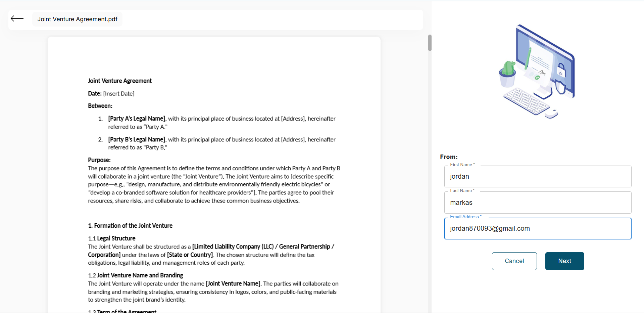644x313 pixels.
Task: Click the Next button
Action: tap(564, 261)
